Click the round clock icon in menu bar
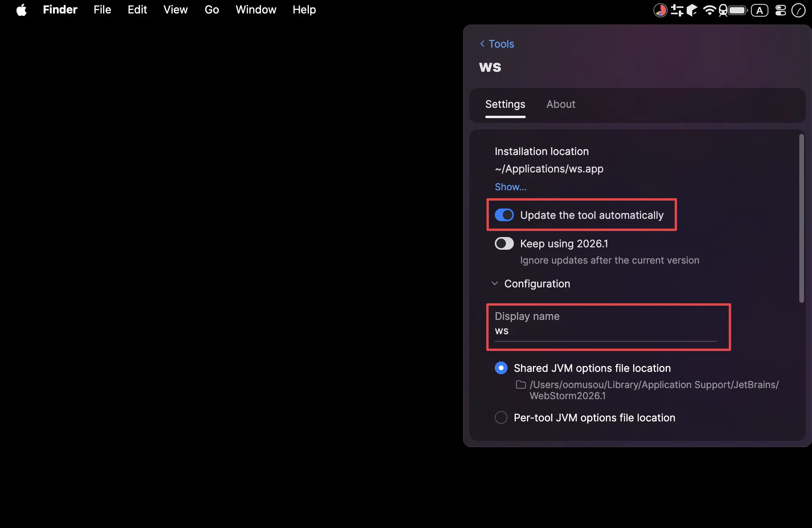 coord(798,10)
